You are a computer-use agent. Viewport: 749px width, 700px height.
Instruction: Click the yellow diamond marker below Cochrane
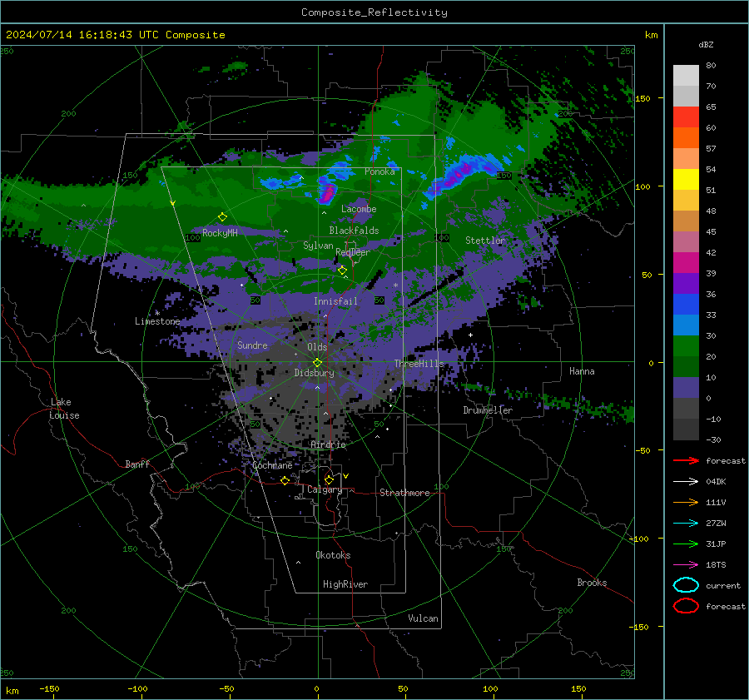[x=285, y=480]
